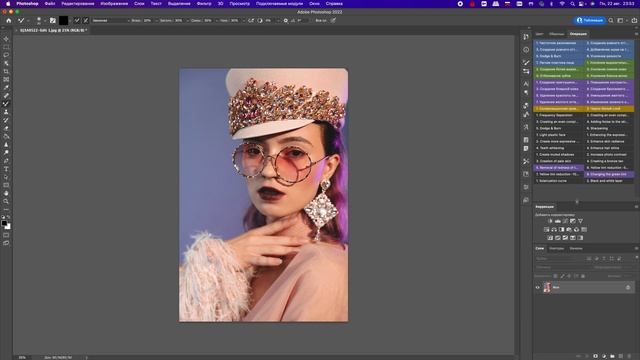640x360 pixels.
Task: Select the Zoom tool
Action: coord(6,201)
